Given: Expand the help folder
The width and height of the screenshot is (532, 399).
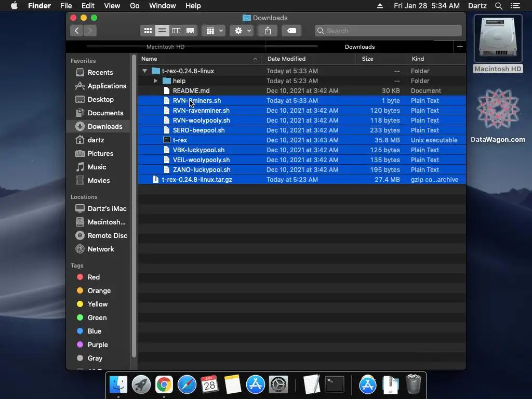Looking at the screenshot, I should (x=155, y=81).
